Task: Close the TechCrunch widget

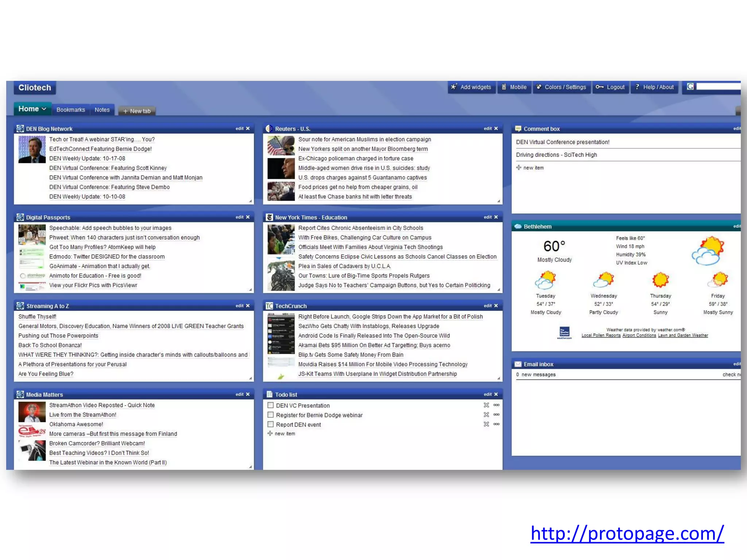Action: click(496, 306)
